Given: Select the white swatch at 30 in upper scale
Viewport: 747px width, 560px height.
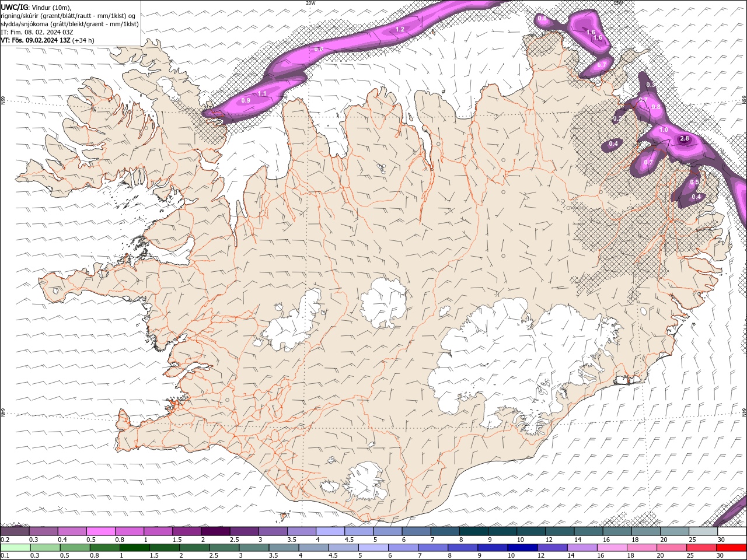Looking at the screenshot, I should click(732, 531).
